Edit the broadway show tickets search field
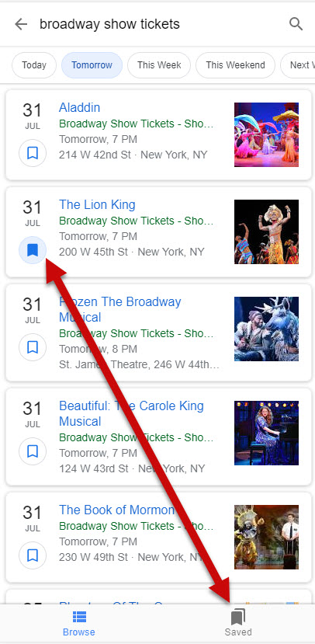This screenshot has height=644, width=315. tap(158, 24)
